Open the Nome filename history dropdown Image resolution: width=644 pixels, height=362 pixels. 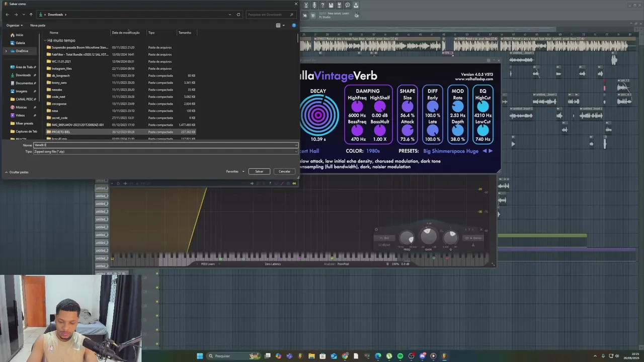[295, 145]
